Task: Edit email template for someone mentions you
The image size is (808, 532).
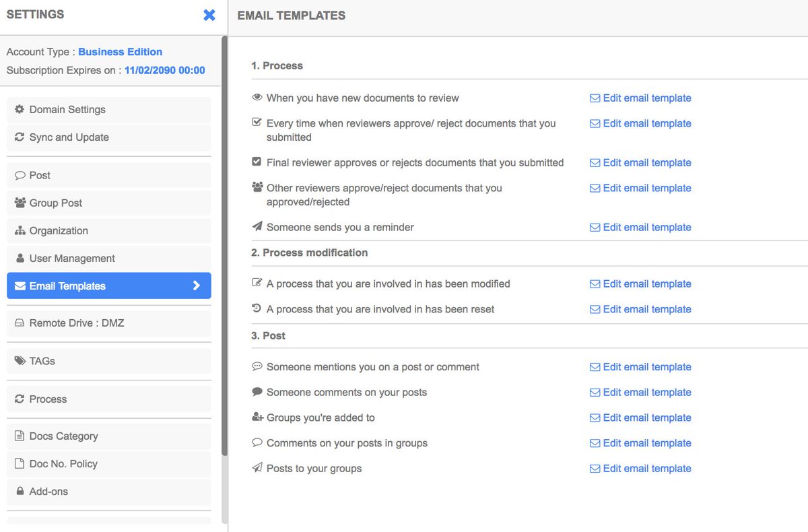Action: (x=640, y=366)
